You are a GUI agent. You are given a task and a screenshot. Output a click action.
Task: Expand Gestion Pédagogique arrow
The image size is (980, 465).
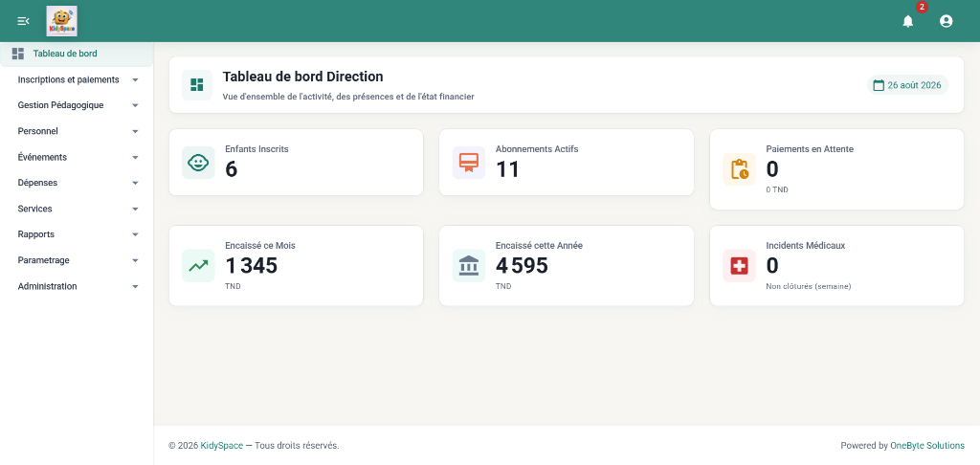(135, 105)
